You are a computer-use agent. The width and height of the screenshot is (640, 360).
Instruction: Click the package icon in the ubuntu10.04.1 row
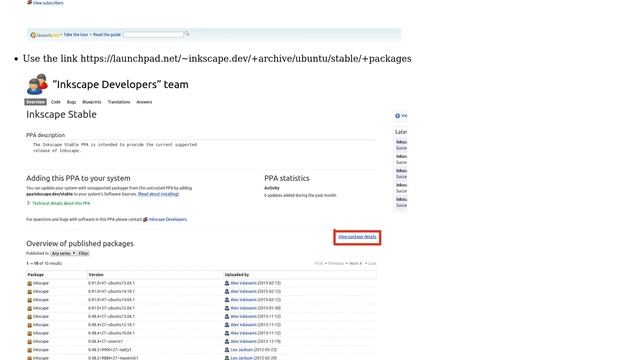(29, 333)
